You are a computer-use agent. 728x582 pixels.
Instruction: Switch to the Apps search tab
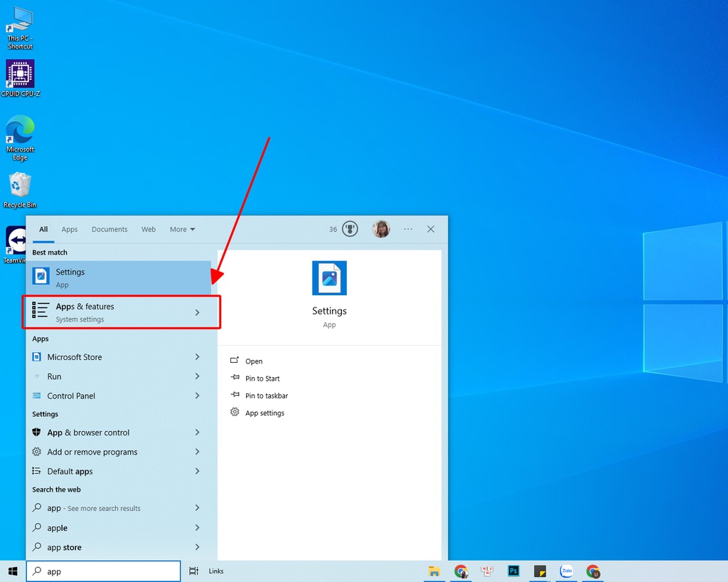pos(70,229)
